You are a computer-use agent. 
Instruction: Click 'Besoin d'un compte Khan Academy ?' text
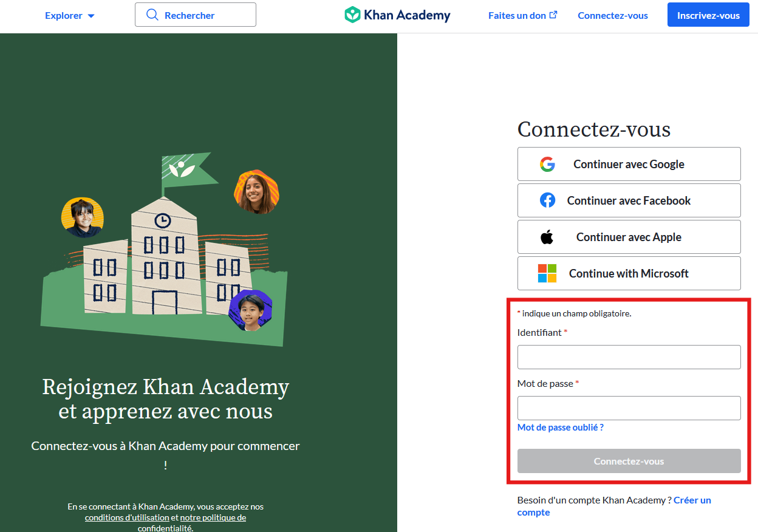594,500
